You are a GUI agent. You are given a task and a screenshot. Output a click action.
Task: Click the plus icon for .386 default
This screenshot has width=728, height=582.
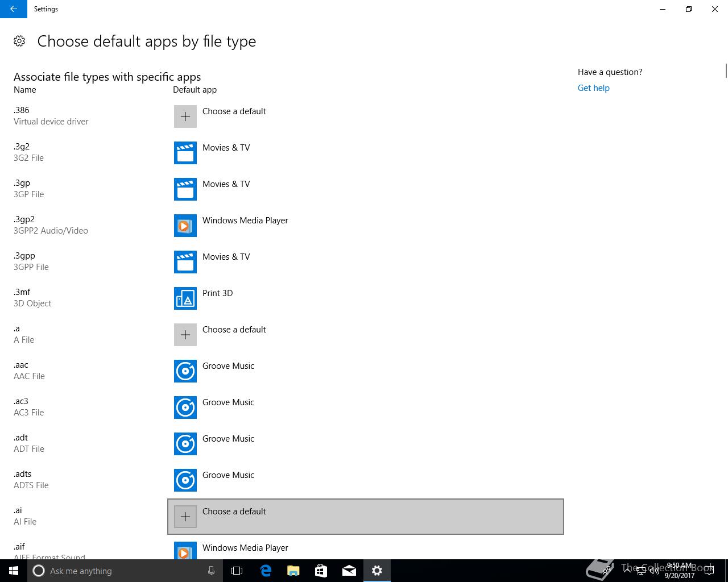coord(185,117)
